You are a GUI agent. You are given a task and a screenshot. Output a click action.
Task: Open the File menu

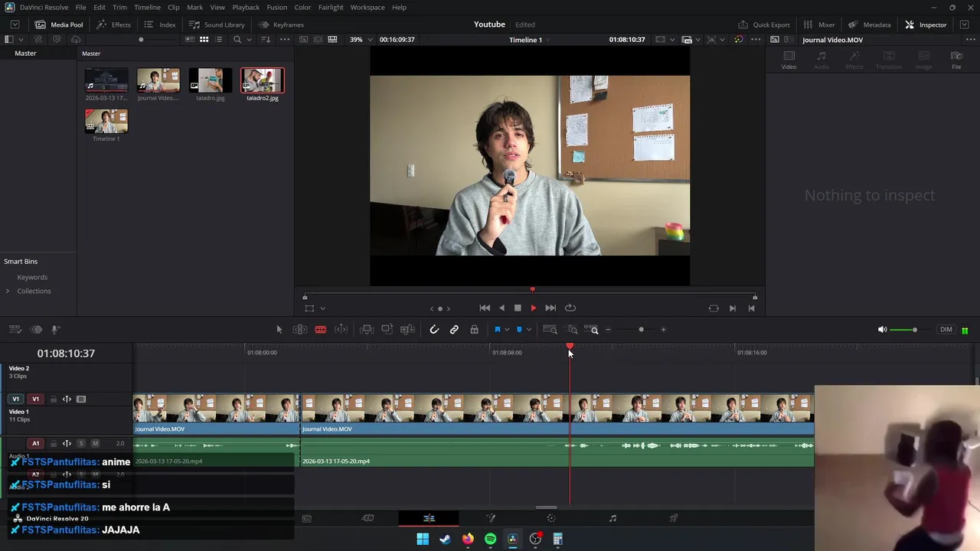click(x=80, y=7)
